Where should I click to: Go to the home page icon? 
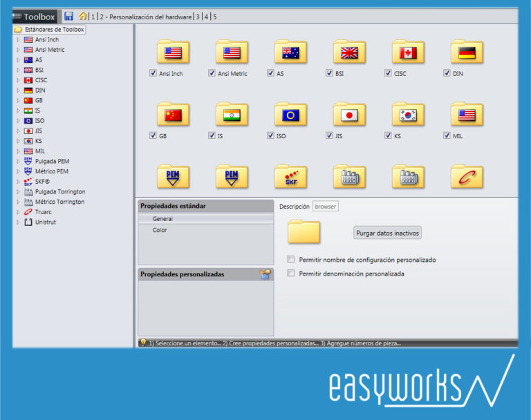(83, 16)
